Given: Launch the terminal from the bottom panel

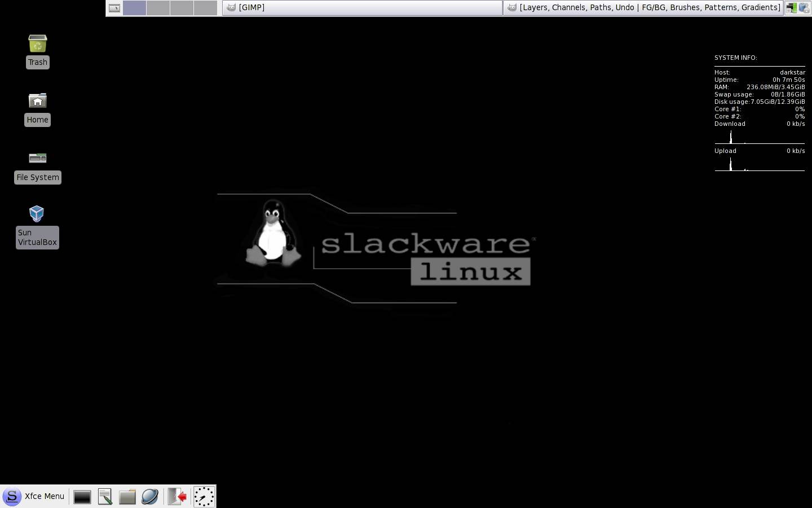Looking at the screenshot, I should [x=82, y=497].
